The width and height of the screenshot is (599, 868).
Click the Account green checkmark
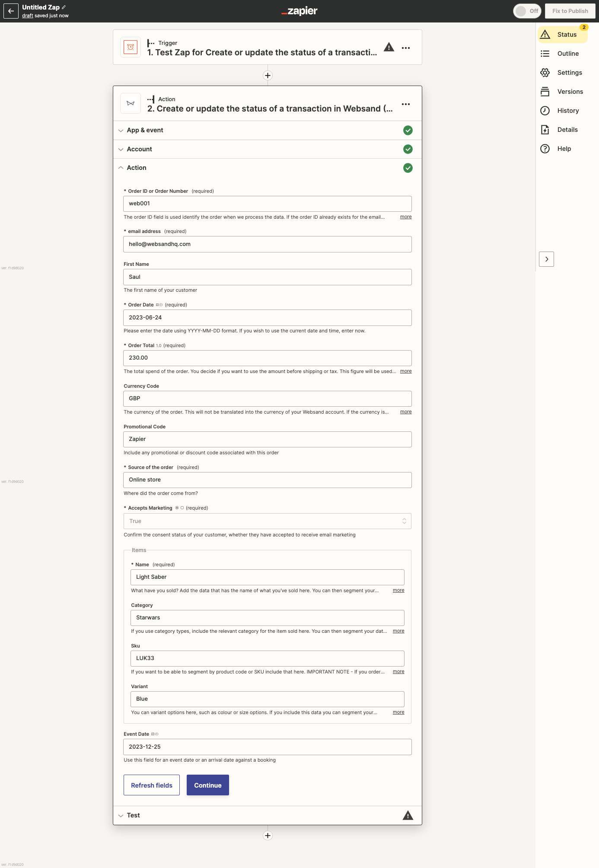tap(408, 149)
